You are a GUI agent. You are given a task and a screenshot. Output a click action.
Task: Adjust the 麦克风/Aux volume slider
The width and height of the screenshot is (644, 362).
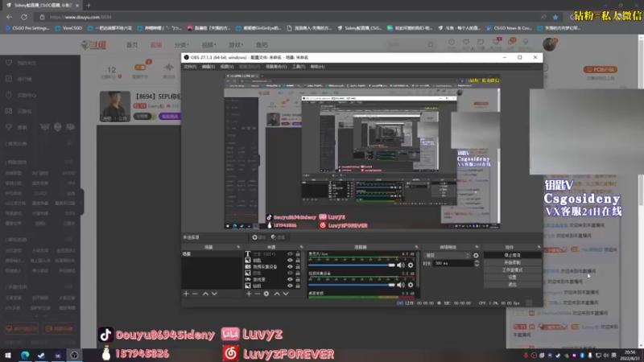coord(352,265)
